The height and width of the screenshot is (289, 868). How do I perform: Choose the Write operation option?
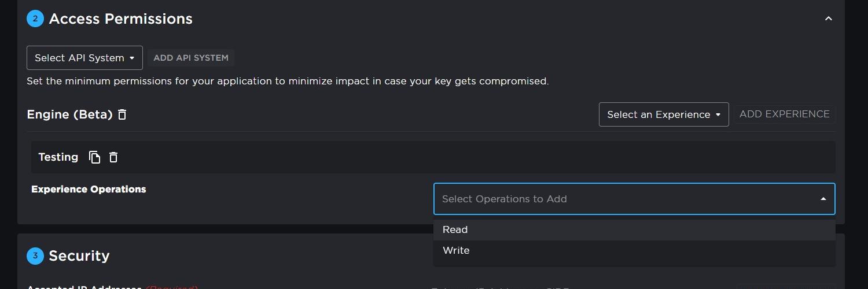click(x=456, y=250)
